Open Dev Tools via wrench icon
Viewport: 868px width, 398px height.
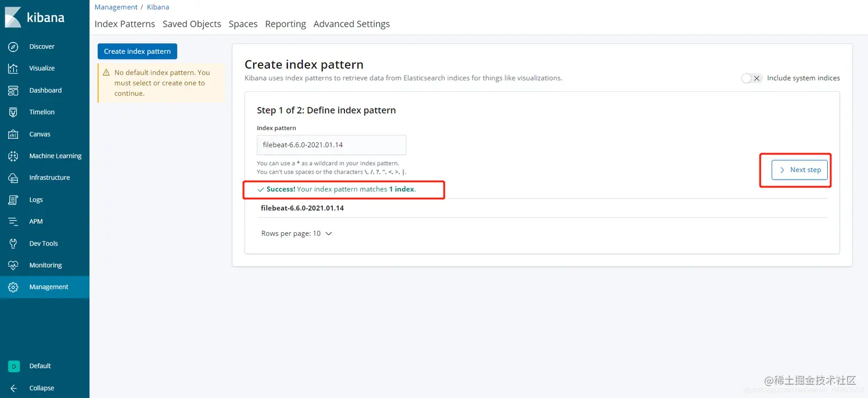click(13, 244)
